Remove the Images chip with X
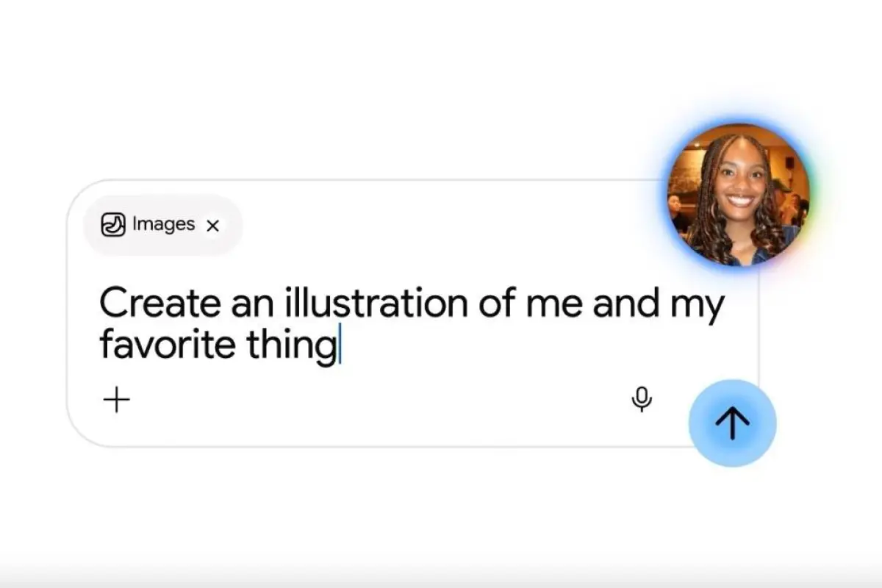Viewport: 882px width, 588px height. click(212, 226)
